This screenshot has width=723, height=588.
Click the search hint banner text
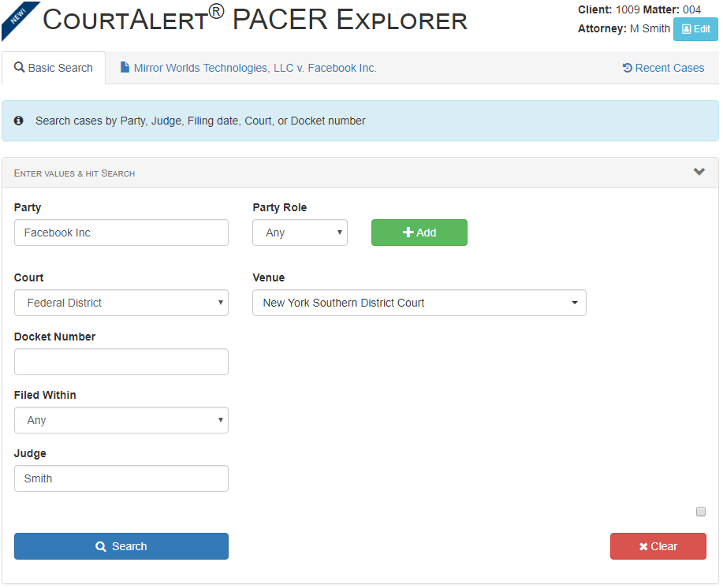200,121
